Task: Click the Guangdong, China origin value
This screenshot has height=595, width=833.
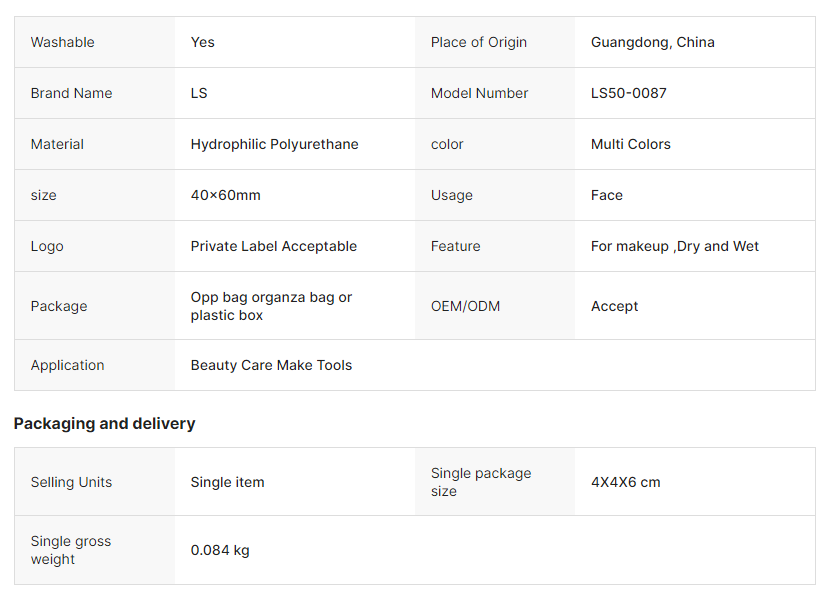Action: (652, 42)
